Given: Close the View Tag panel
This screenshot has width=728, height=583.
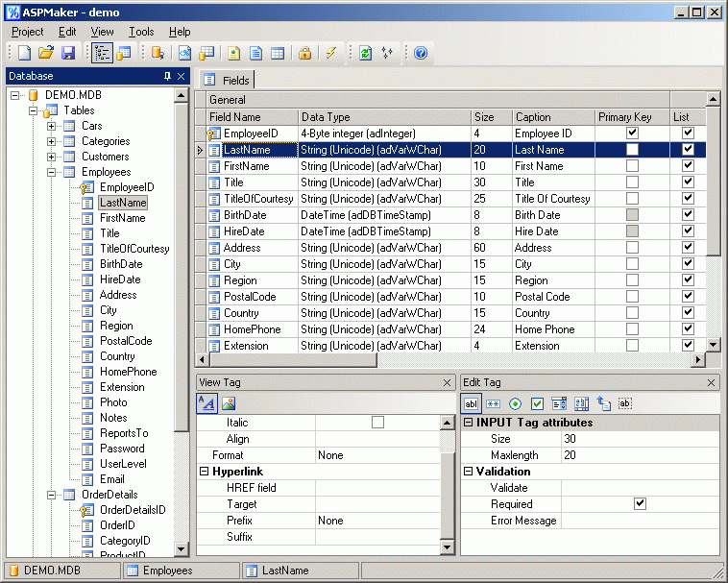Looking at the screenshot, I should pyautogui.click(x=447, y=382).
